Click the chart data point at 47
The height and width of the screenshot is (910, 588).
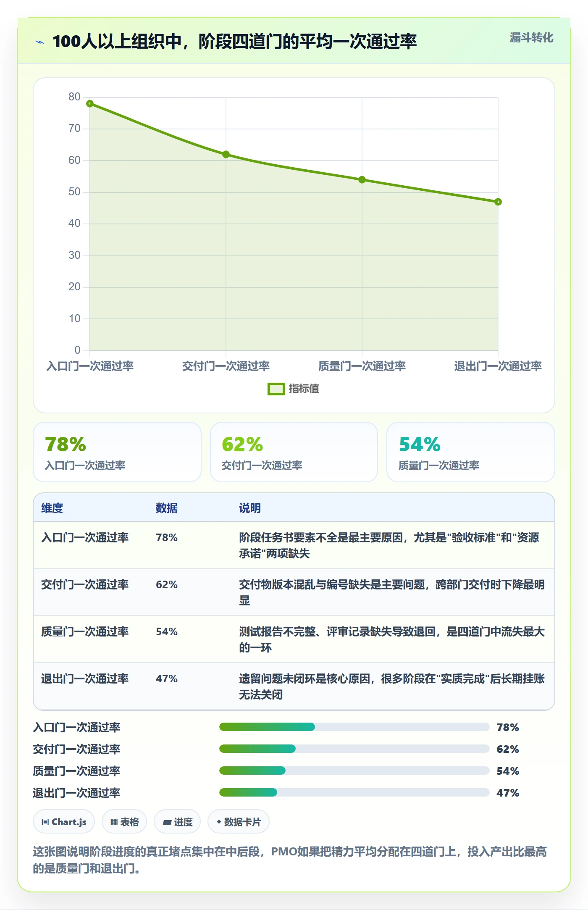click(498, 202)
